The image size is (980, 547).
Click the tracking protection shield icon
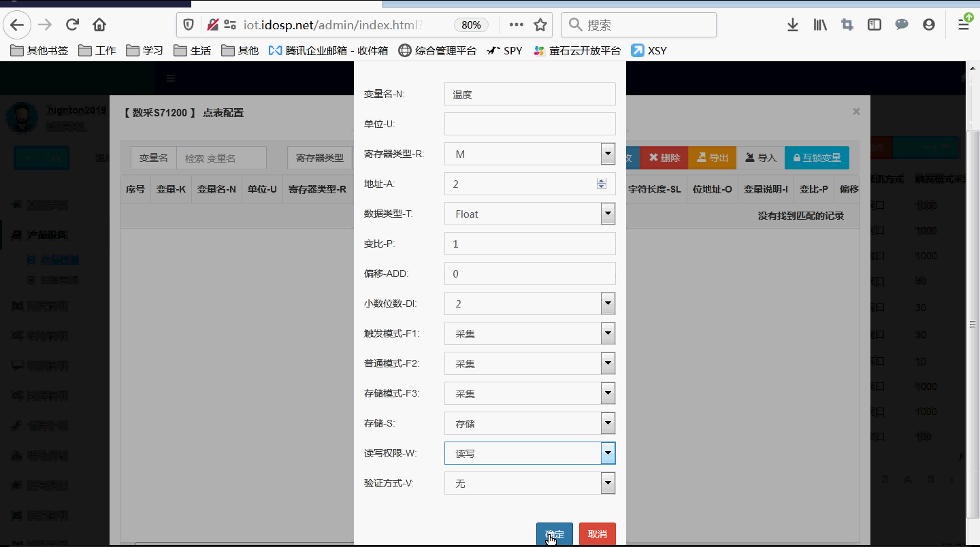click(x=189, y=24)
